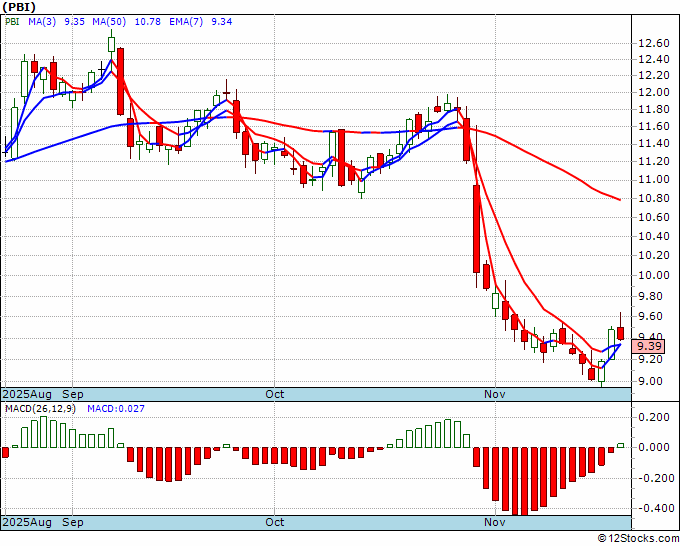Click the MACD:0.027 value label
Image resolution: width=680 pixels, height=546 pixels.
(116, 409)
